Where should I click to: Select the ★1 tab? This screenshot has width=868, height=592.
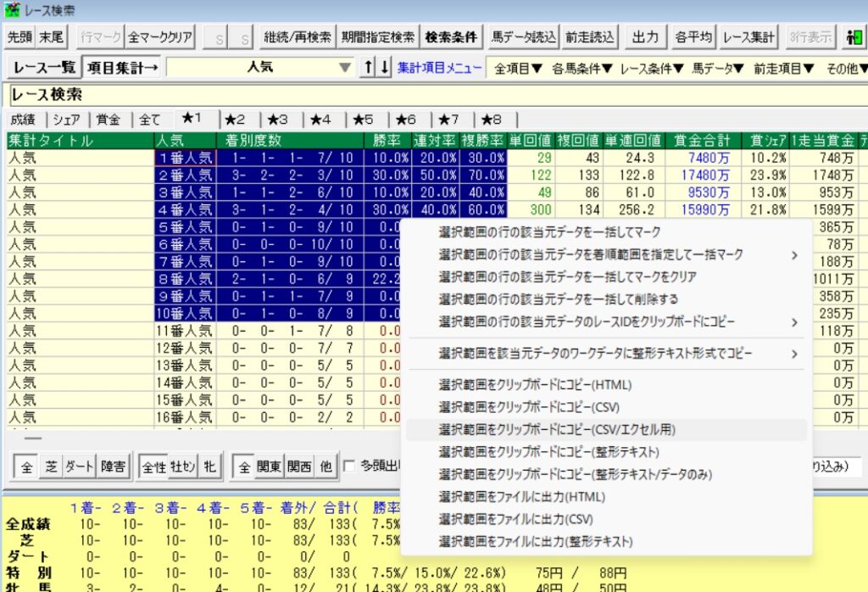pos(192,118)
